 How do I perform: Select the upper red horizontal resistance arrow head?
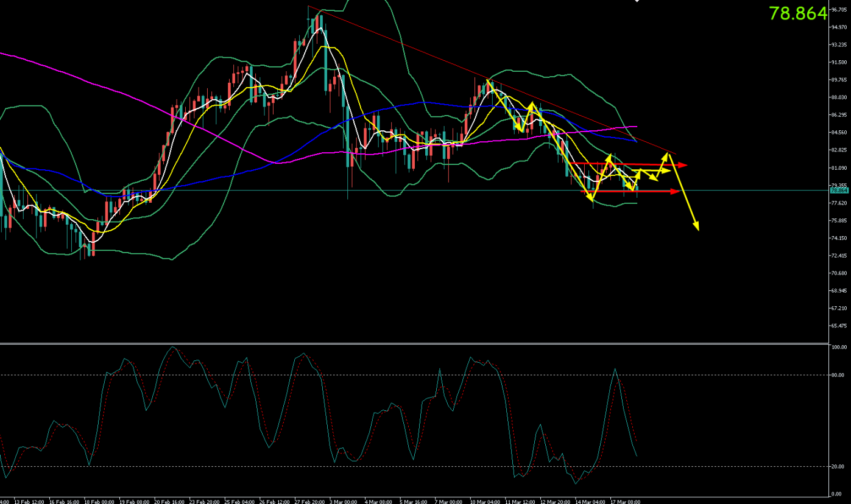click(684, 165)
